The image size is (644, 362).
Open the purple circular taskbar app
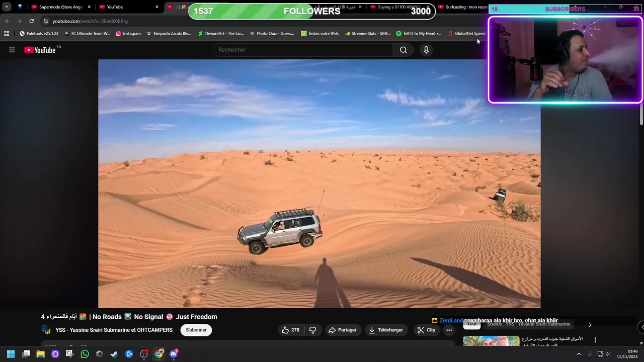pyautogui.click(x=55, y=354)
